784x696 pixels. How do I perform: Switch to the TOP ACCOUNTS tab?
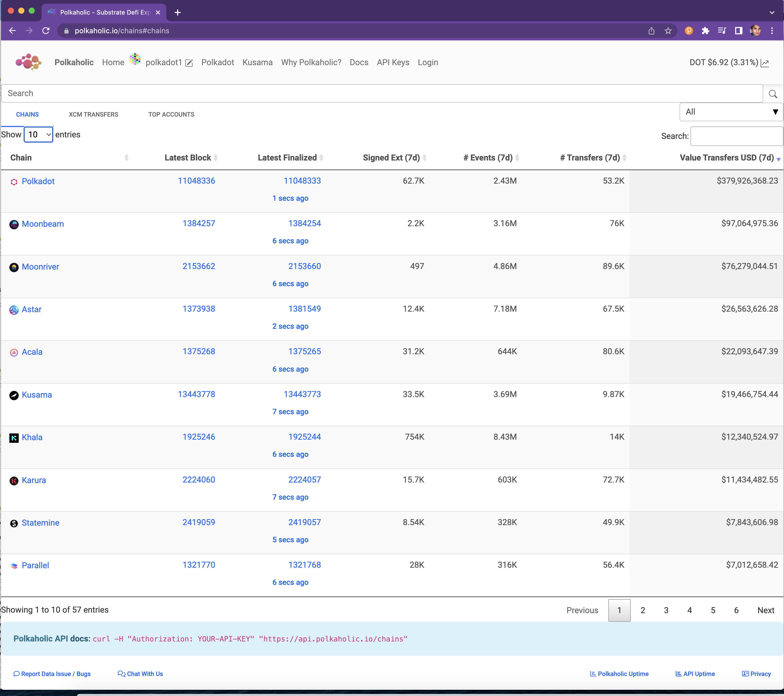pos(171,114)
